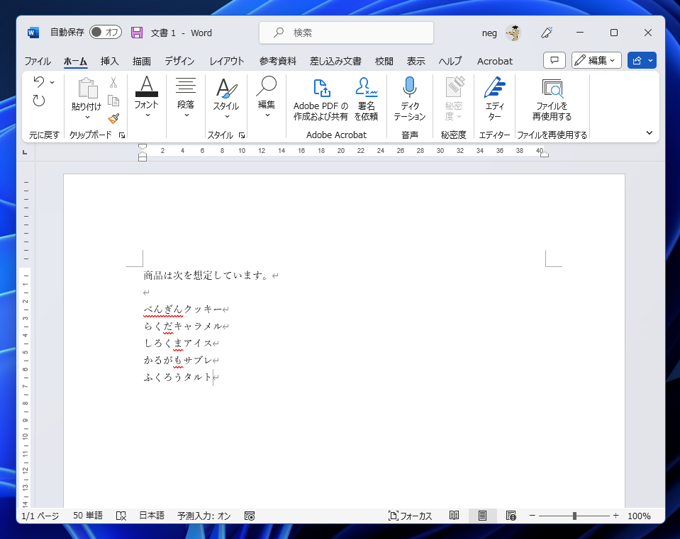
Task: Open the 段落 paragraph group icon
Action: (x=186, y=86)
